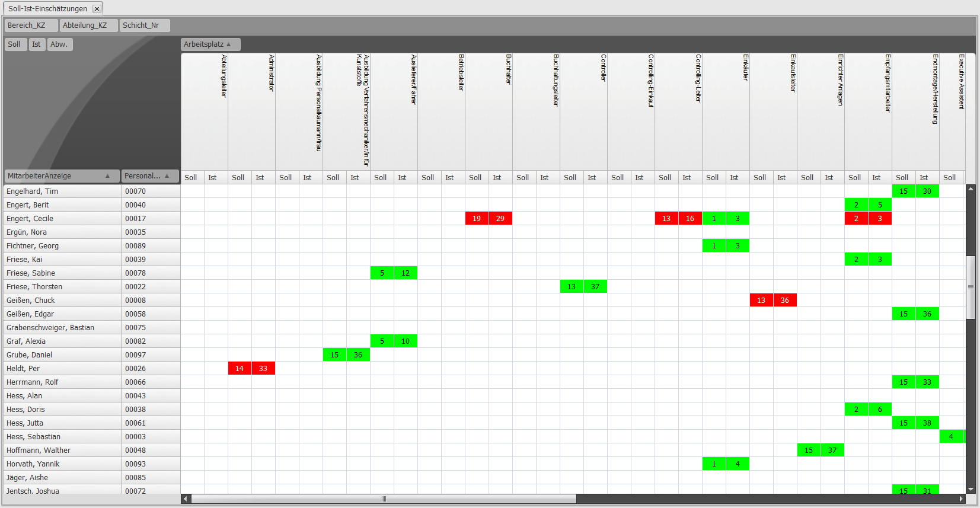Click the vertical scrollbar up arrow
The width and height of the screenshot is (980, 508).
pos(971,188)
